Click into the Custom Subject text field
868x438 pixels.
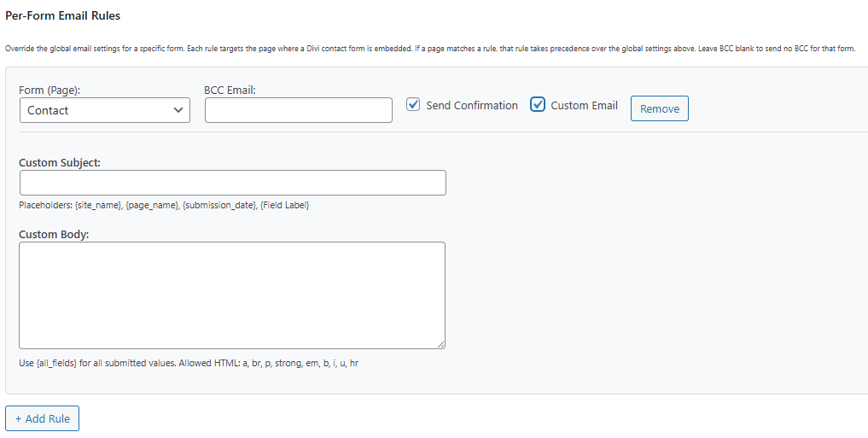point(232,183)
